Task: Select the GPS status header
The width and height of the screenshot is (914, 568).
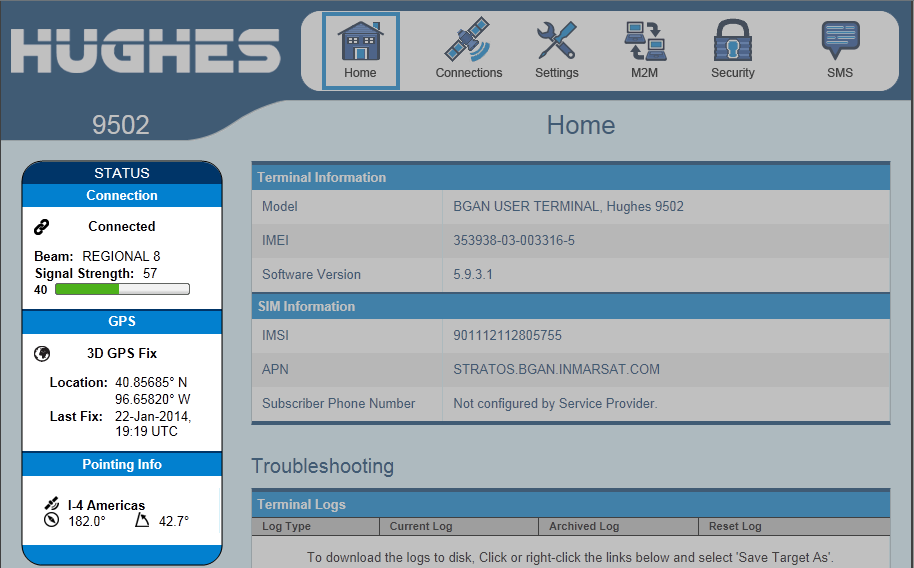Action: point(122,322)
